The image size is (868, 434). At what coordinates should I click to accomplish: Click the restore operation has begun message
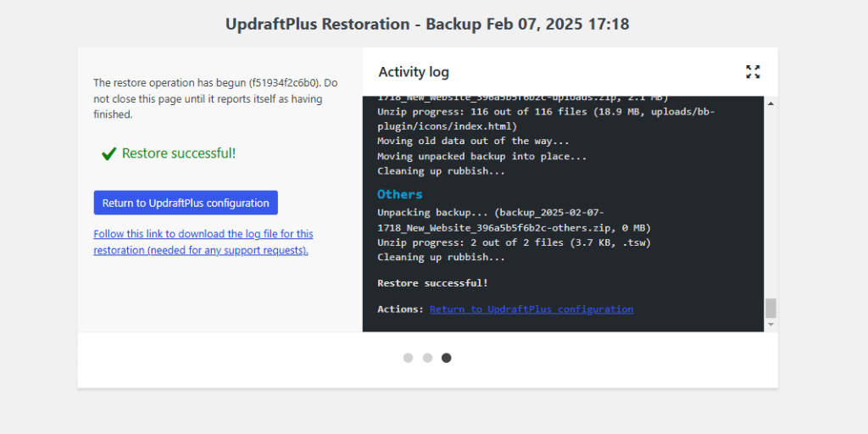pos(215,99)
